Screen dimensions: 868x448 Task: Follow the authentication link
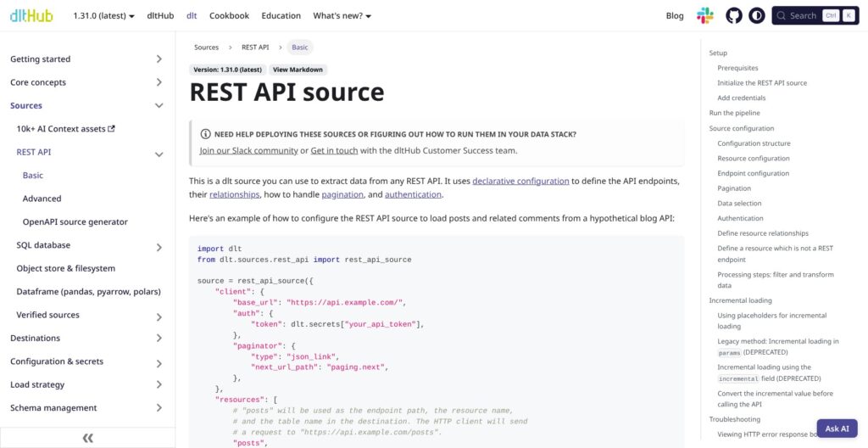coord(413,194)
